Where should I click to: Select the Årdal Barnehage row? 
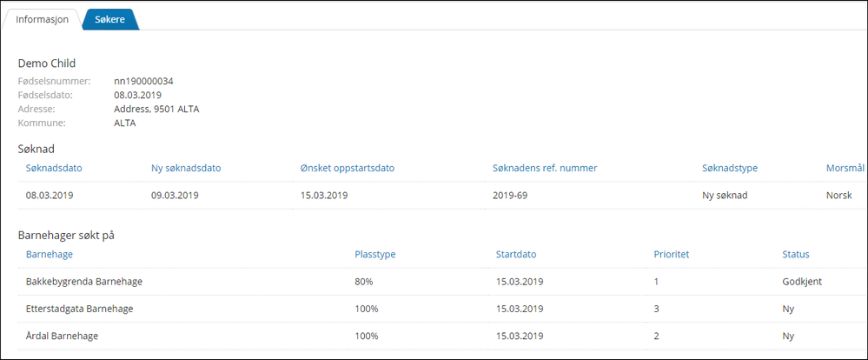(x=434, y=337)
